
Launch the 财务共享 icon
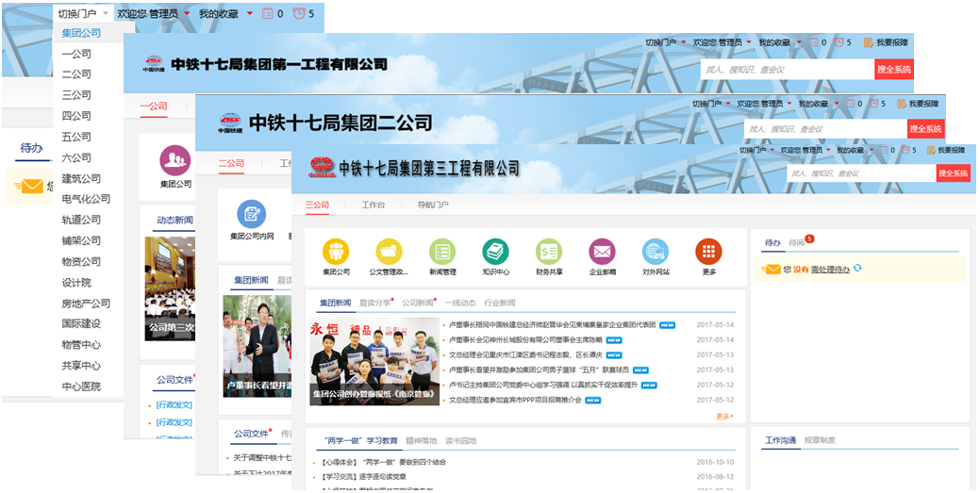[549, 252]
